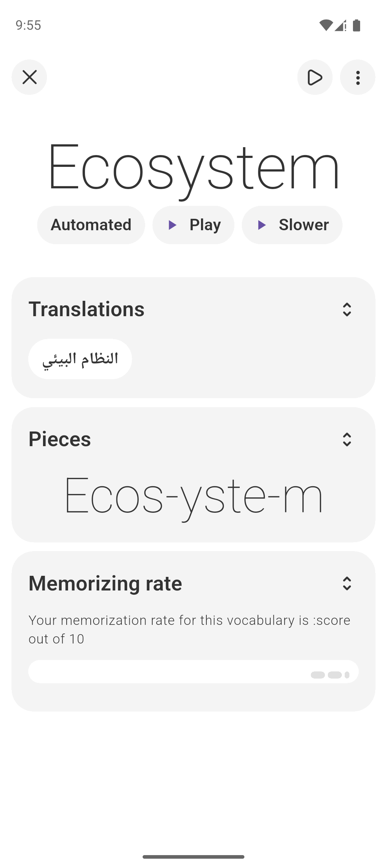Tap the Pieces section header
Image resolution: width=387 pixels, height=868 pixels.
coord(60,439)
